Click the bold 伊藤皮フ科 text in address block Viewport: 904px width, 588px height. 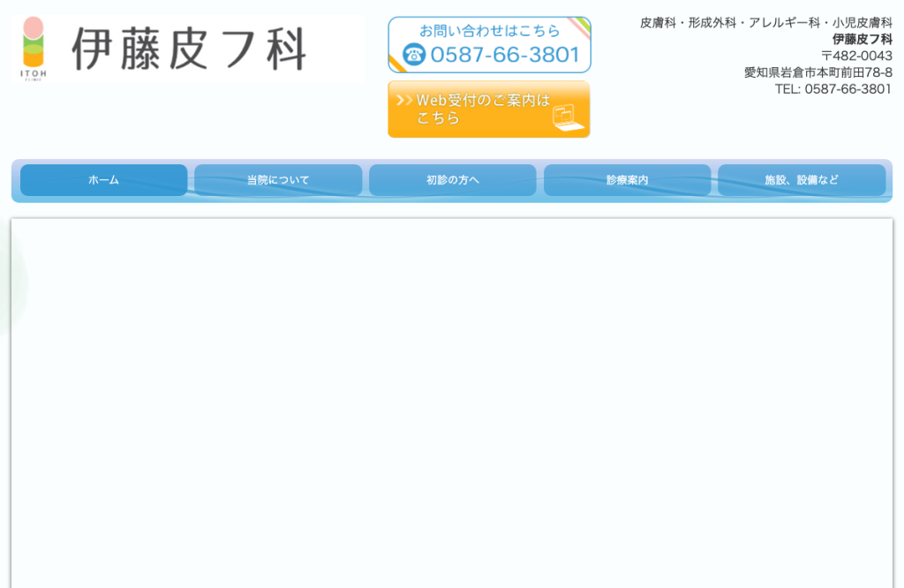pos(862,39)
